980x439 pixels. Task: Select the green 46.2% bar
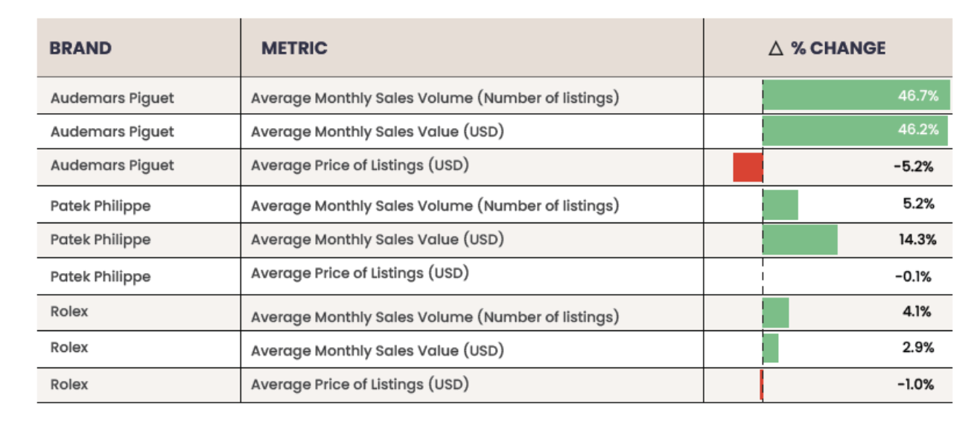855,130
